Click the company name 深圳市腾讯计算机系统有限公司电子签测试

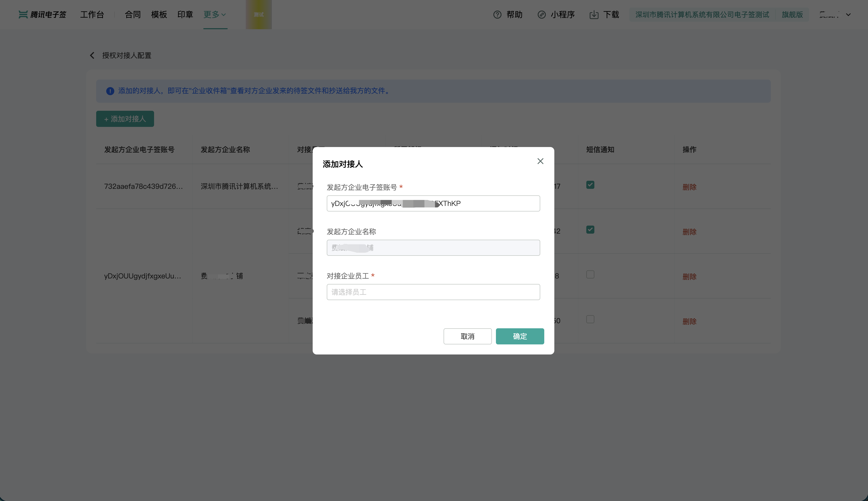click(702, 14)
